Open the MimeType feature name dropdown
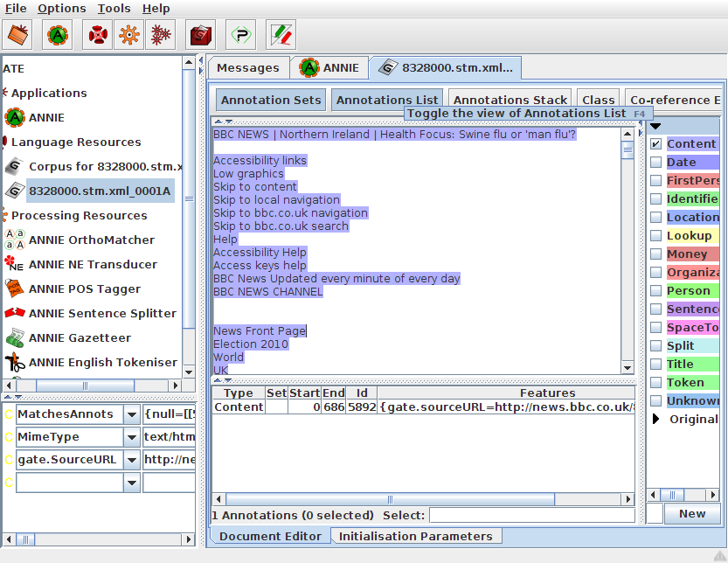The height and width of the screenshot is (563, 728). coord(132,437)
